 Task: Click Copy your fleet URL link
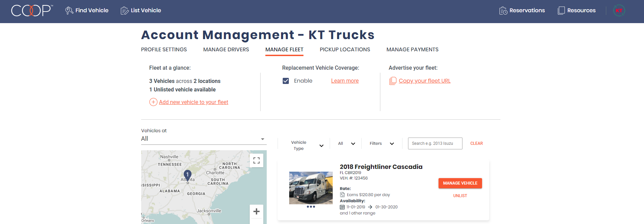coord(425,81)
